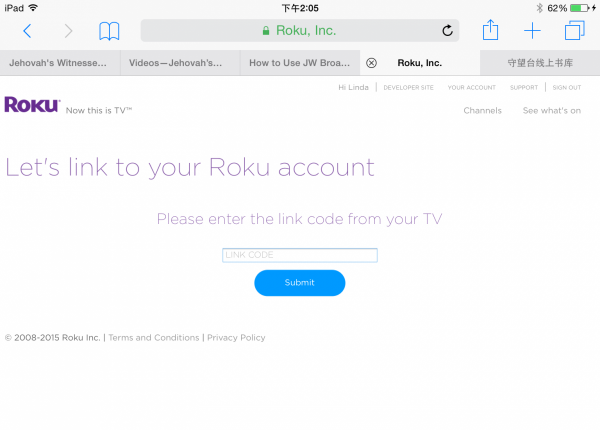Focus the LINK CODE input field
This screenshot has width=600, height=430.
[x=299, y=255]
